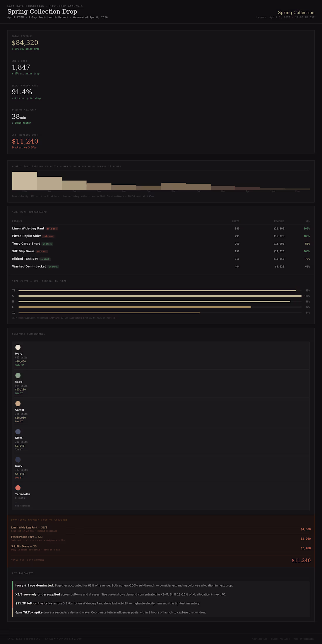Select the Terry Cargo Short row name
This screenshot has height=644, width=322.
pyautogui.click(x=26, y=244)
